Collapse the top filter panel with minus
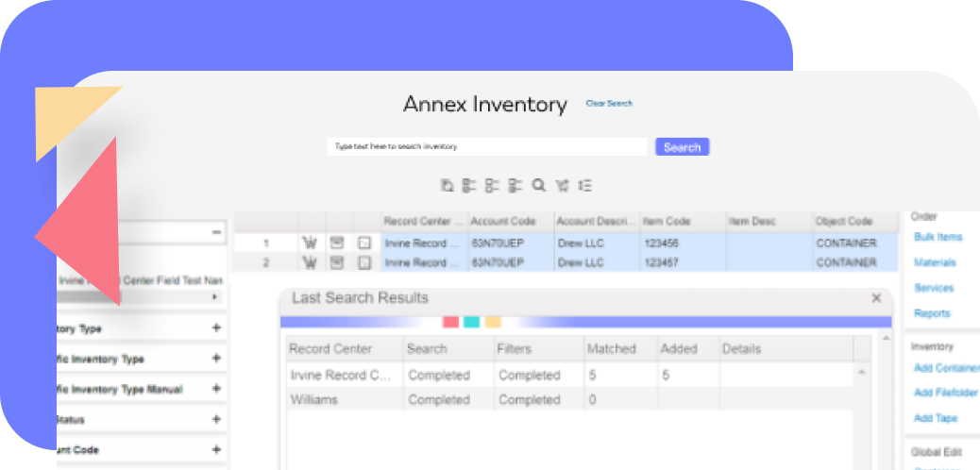The height and width of the screenshot is (470, 980). pyautogui.click(x=216, y=232)
